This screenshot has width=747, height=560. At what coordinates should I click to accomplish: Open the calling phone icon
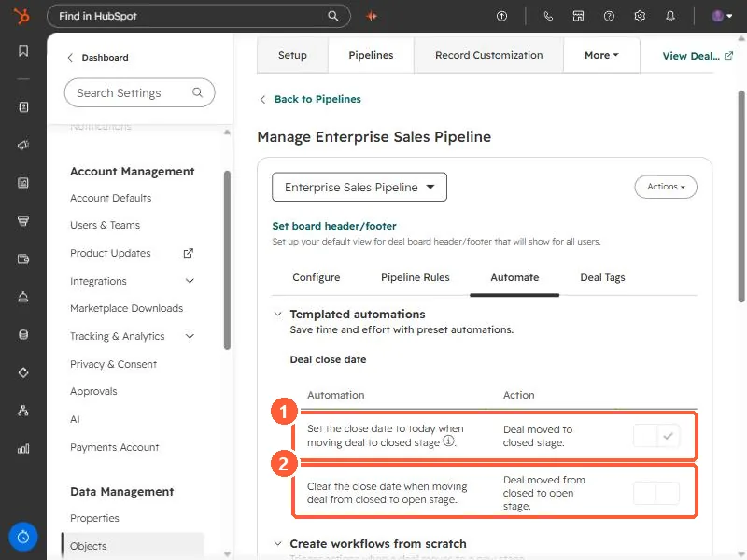(548, 16)
